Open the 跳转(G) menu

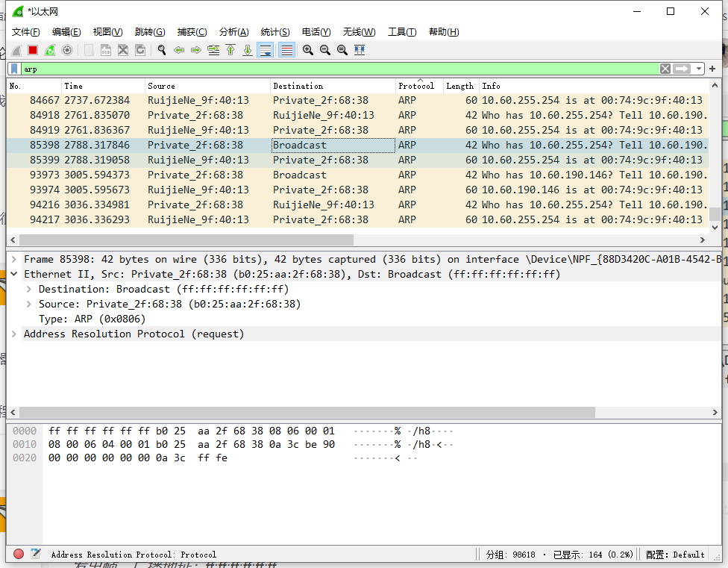[x=150, y=32]
